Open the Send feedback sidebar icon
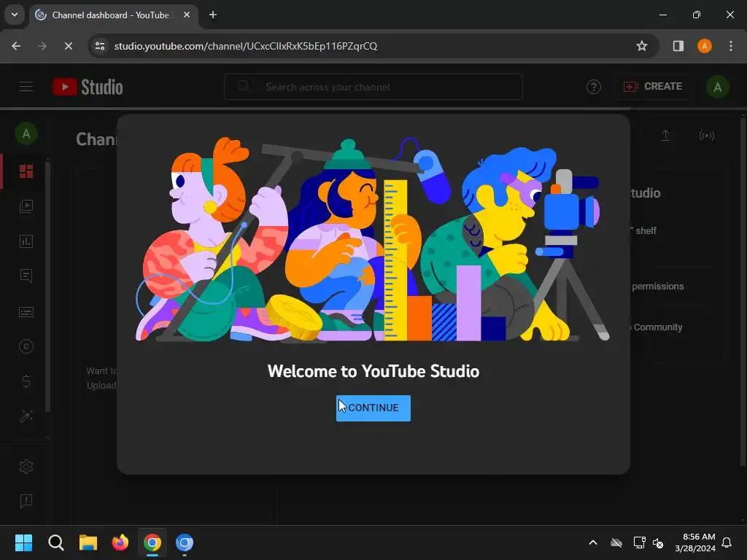This screenshot has height=560, width=747. point(26,501)
